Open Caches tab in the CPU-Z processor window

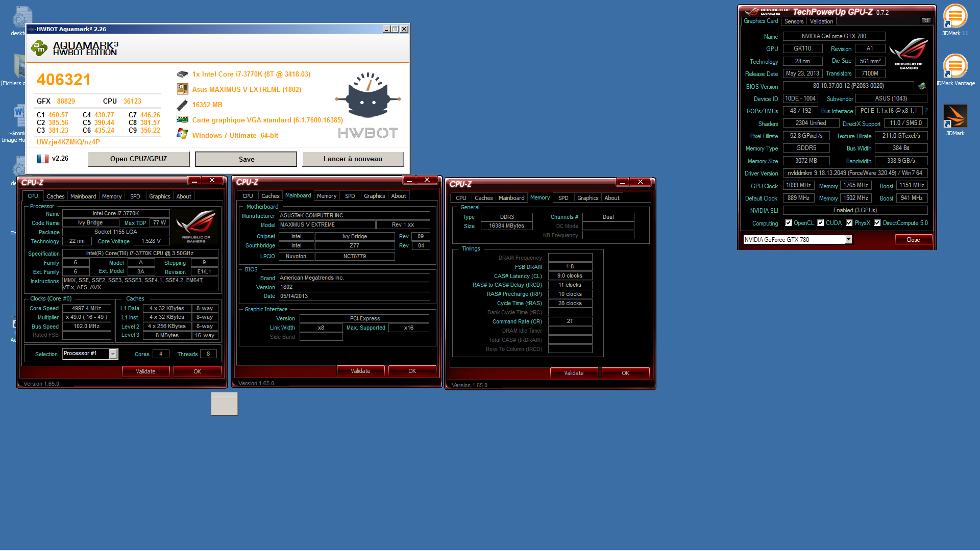click(55, 196)
